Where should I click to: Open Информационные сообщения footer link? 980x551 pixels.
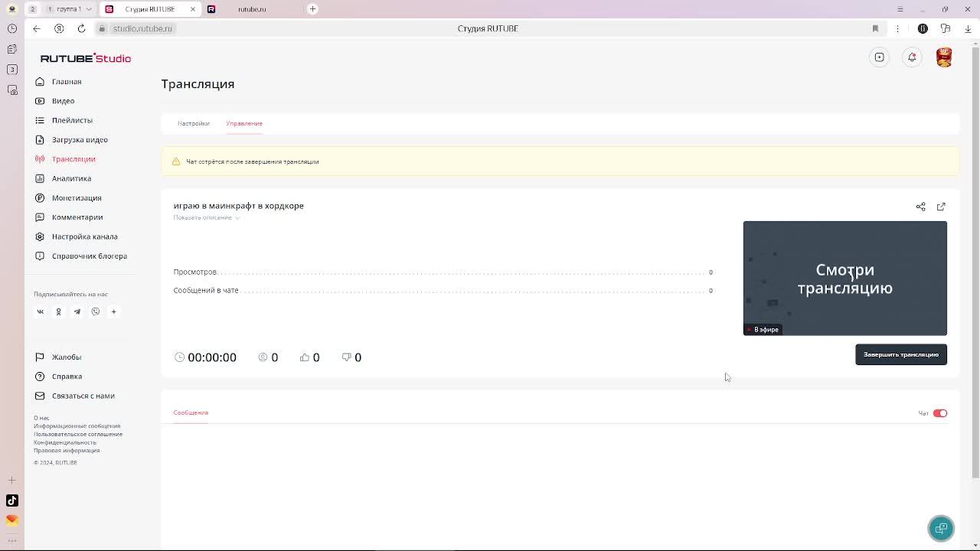click(77, 426)
